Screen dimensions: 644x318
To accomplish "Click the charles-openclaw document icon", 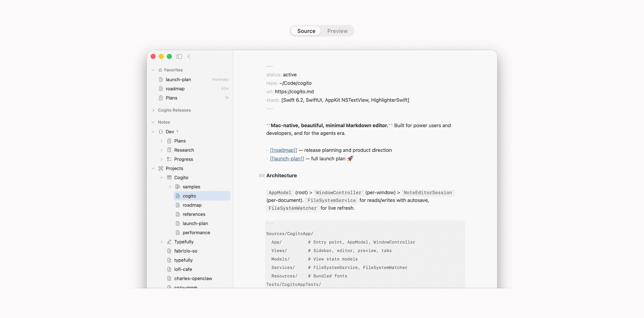I will [169, 279].
